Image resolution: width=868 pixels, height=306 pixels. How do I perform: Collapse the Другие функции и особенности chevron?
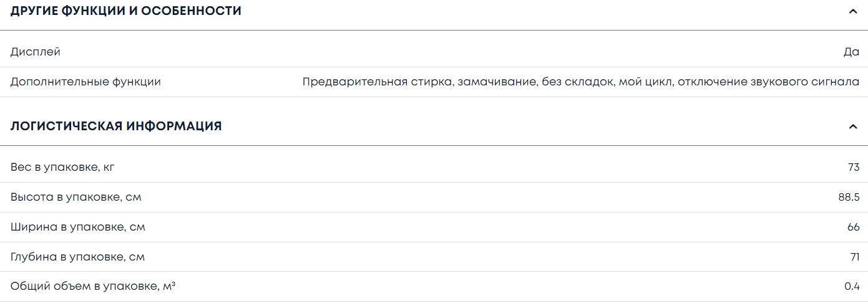coord(853,11)
